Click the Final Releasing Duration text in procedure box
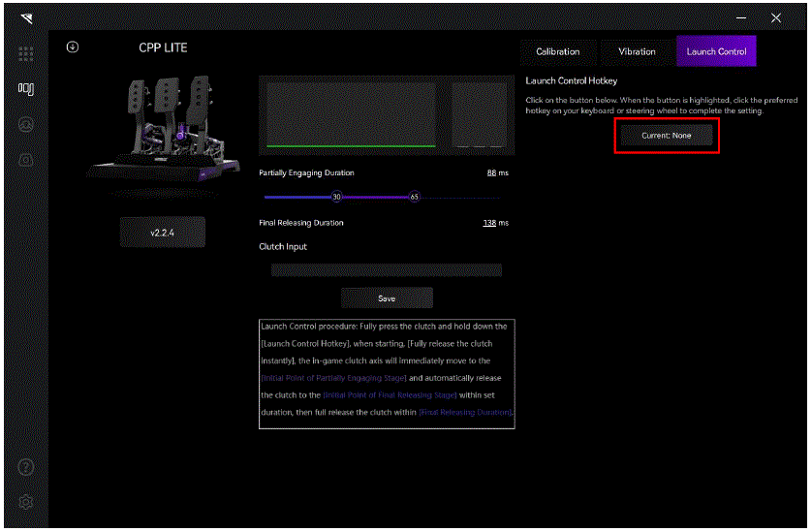Screen dimensions: 812x532 (x=465, y=413)
